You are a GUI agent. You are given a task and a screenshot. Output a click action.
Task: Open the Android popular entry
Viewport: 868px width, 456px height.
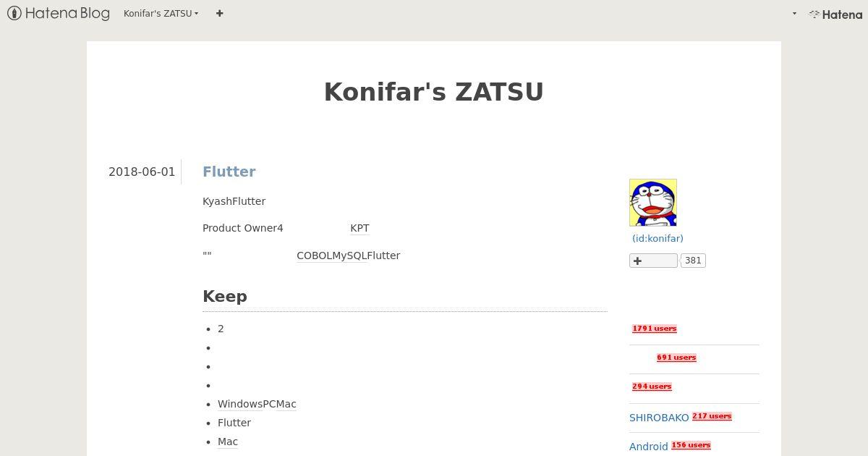(649, 447)
